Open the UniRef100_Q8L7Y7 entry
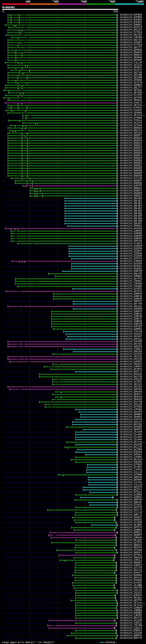The image size is (146, 644). (131, 87)
